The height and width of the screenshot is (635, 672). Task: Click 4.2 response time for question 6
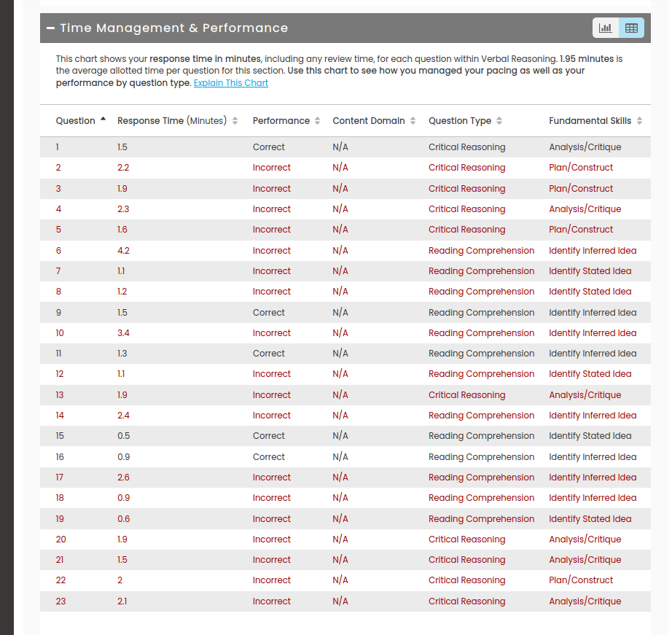click(x=123, y=251)
